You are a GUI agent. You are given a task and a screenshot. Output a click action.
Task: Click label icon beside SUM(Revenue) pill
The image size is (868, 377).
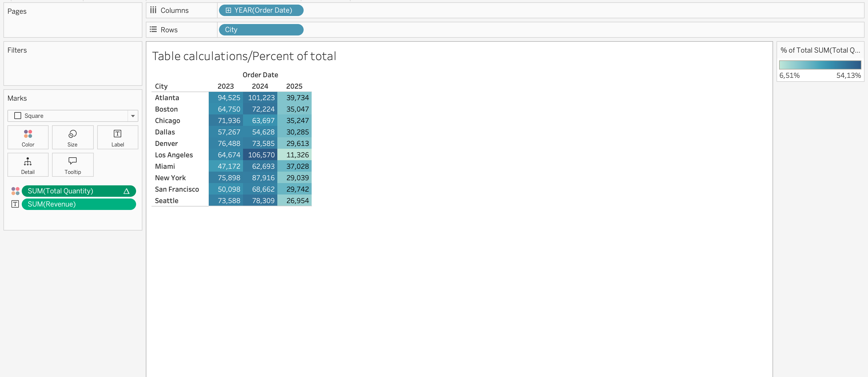(15, 204)
